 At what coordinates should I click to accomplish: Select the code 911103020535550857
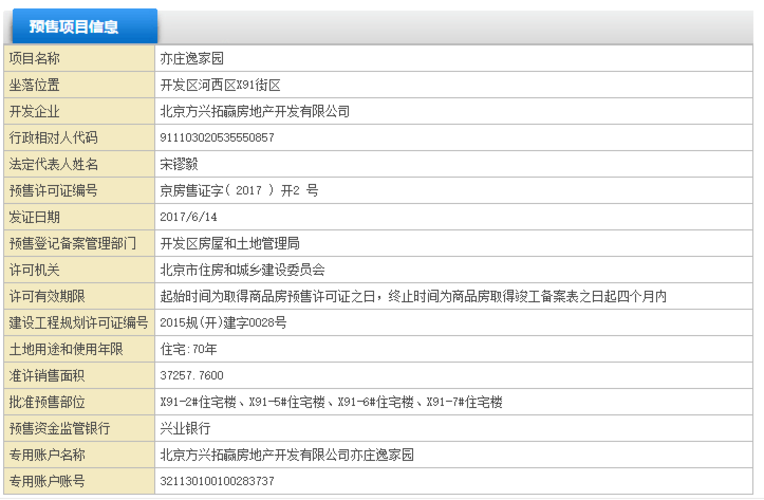217,138
